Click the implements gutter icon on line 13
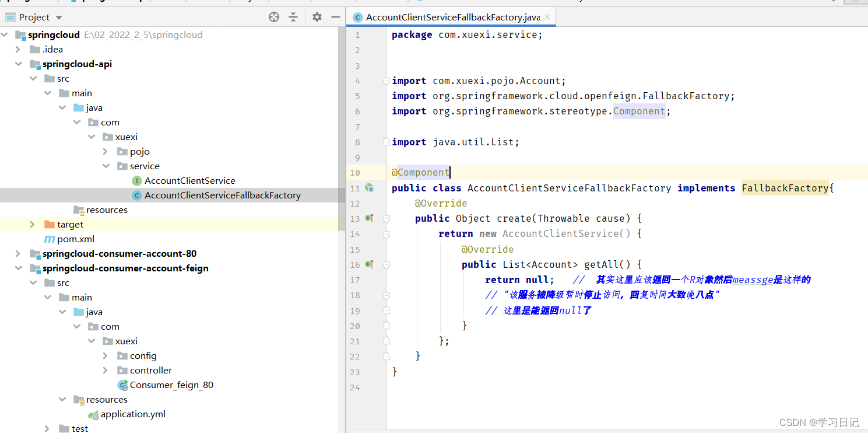This screenshot has width=868, height=433. tap(369, 218)
